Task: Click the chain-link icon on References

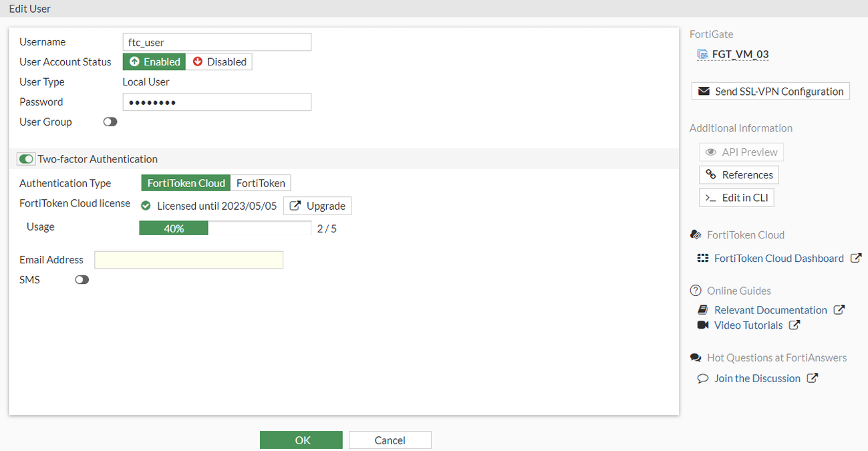Action: pos(710,174)
